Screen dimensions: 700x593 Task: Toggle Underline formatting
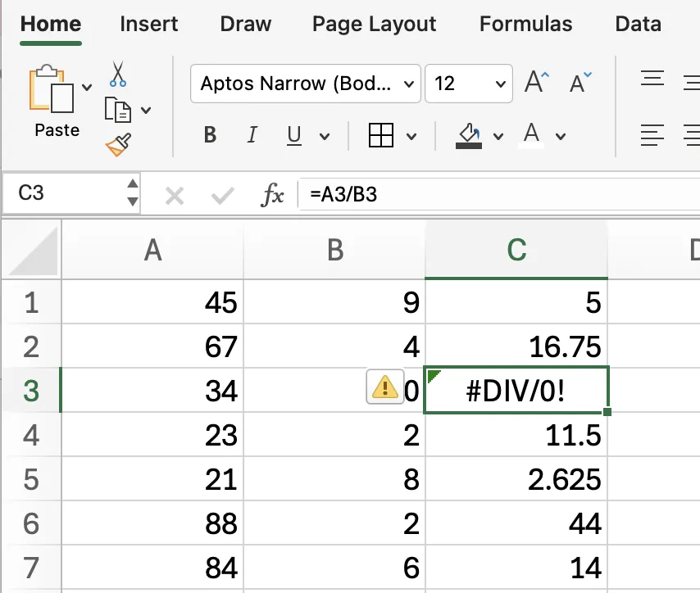point(294,135)
